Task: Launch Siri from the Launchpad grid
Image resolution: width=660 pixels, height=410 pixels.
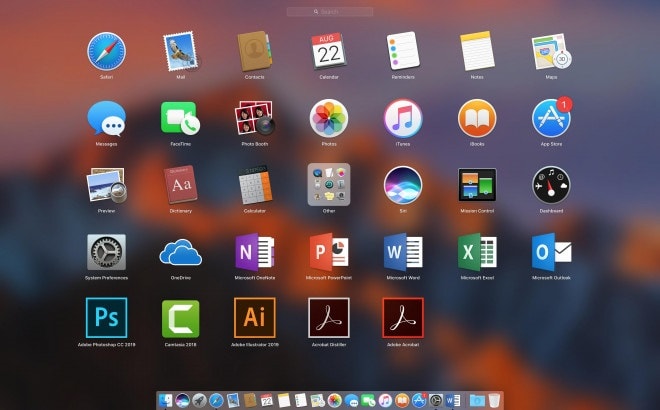Action: (403, 185)
